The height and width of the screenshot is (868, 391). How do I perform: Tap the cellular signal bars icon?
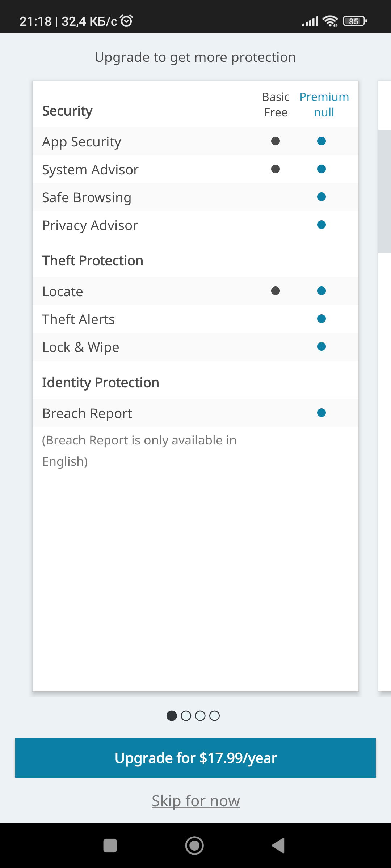point(310,21)
